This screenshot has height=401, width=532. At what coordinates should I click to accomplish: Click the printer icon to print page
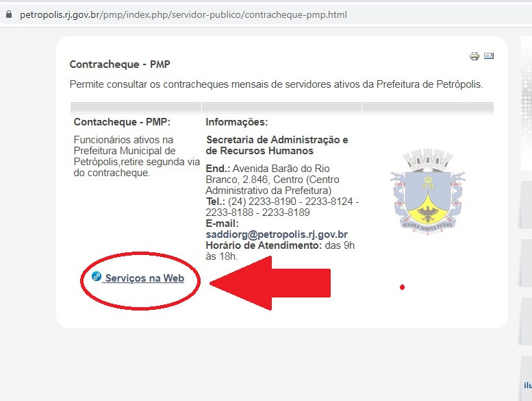pos(474,56)
